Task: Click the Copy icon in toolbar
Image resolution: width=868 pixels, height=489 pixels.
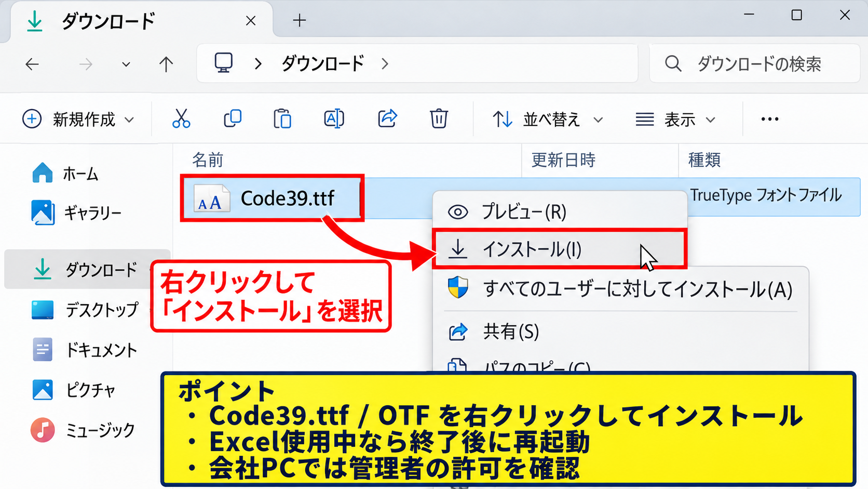Action: (x=232, y=118)
